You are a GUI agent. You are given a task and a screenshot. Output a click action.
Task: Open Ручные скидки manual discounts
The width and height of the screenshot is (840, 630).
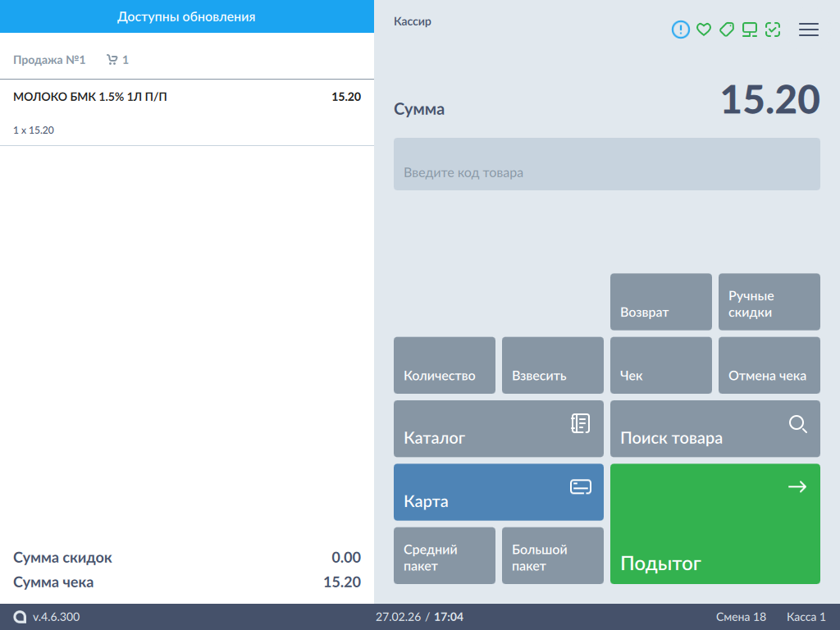point(769,302)
